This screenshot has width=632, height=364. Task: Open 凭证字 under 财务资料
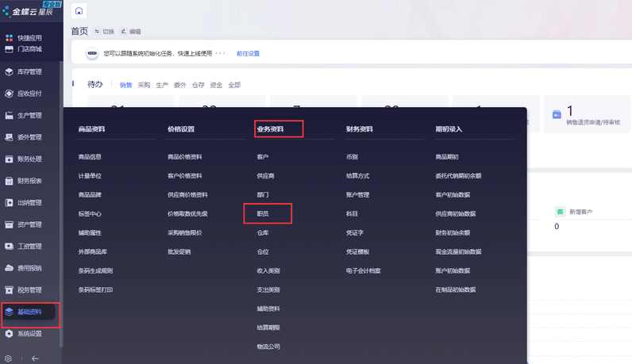[x=355, y=232]
